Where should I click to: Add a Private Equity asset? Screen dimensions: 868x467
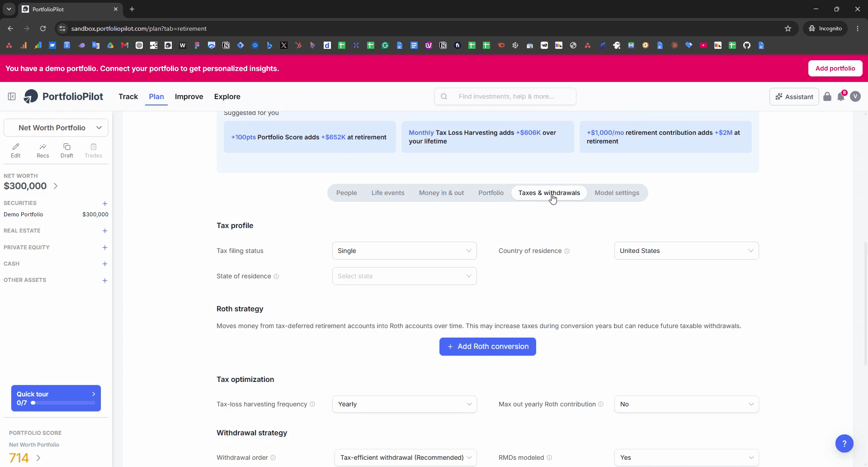pos(105,248)
